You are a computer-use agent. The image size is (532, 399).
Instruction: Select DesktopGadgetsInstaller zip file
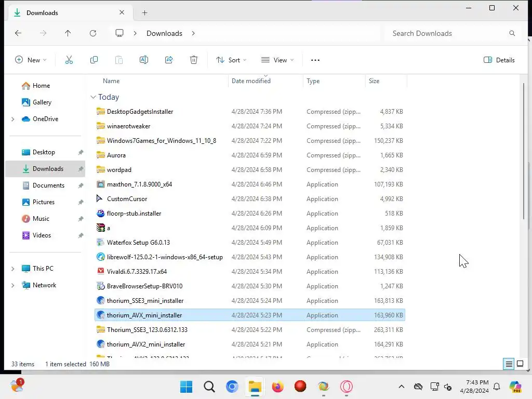point(140,112)
